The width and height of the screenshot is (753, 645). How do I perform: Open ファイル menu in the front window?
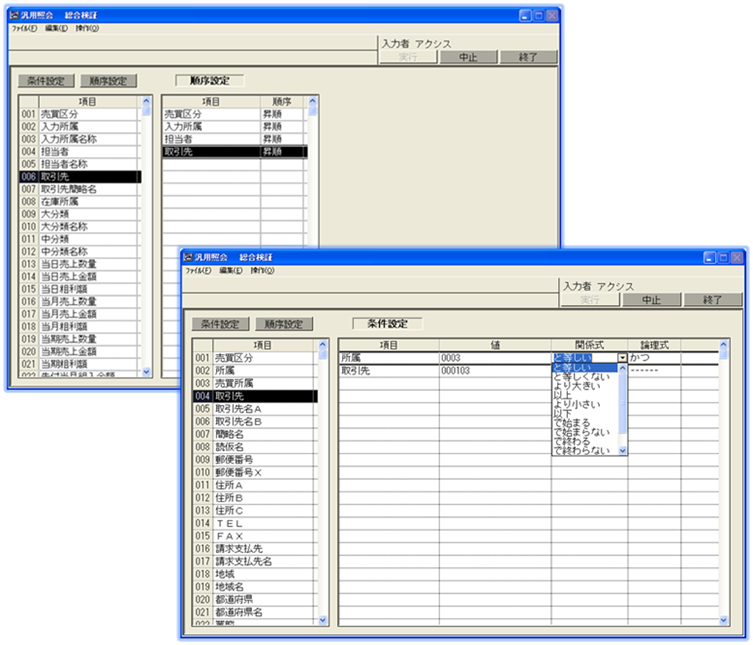click(x=197, y=271)
